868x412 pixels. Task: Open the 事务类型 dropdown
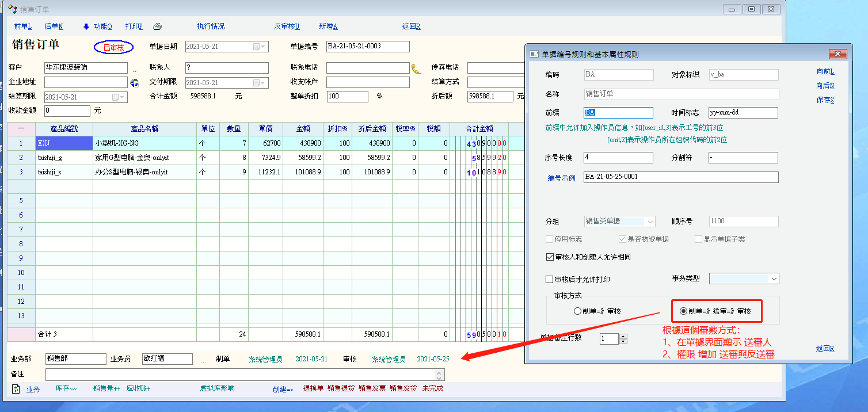point(773,279)
